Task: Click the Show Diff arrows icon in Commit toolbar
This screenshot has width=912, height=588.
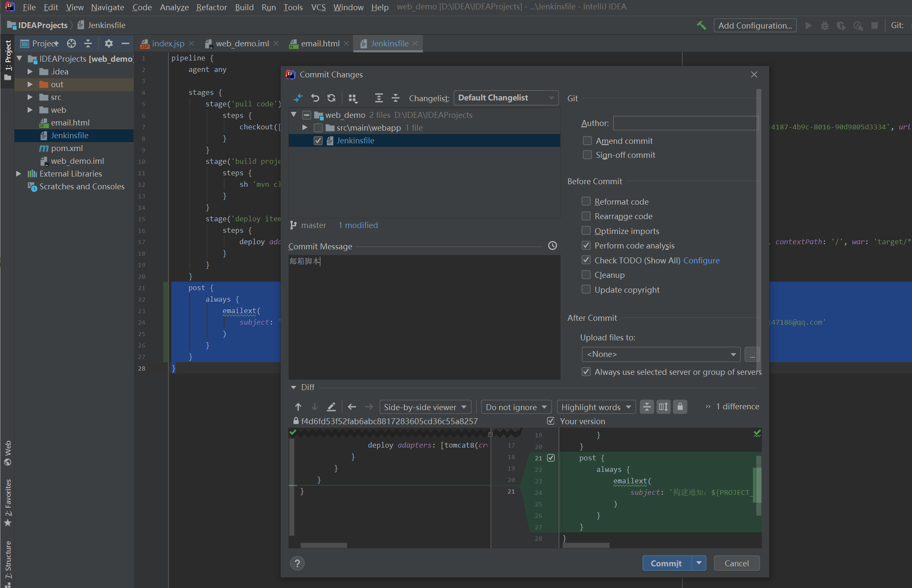Action: click(298, 98)
